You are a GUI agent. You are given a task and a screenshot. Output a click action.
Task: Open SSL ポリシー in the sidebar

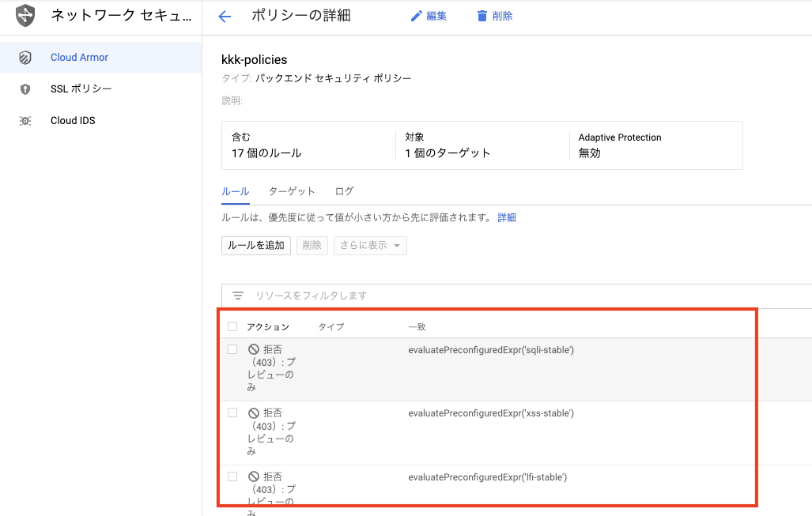101,89
